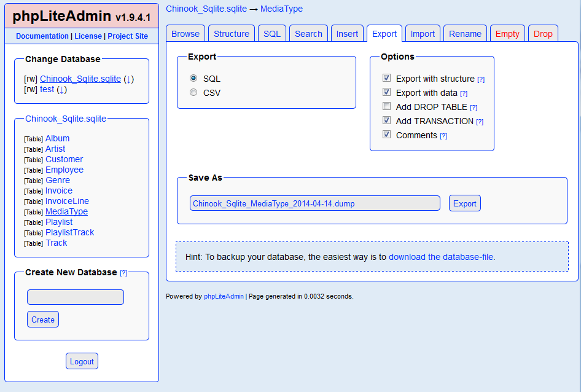Select the CSV export format
The width and height of the screenshot is (581, 392).
[x=193, y=92]
